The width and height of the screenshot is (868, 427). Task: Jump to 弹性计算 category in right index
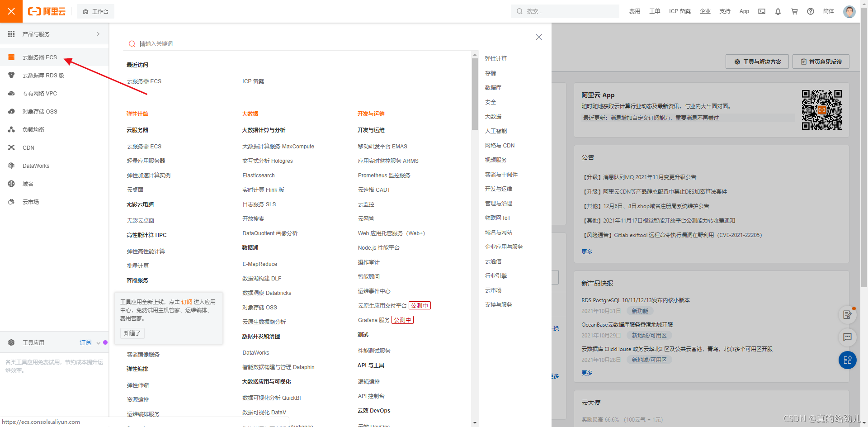point(496,59)
